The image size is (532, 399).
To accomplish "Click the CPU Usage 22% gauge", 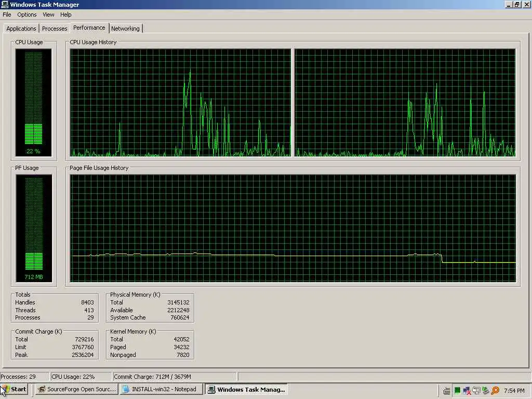I will pos(33,102).
